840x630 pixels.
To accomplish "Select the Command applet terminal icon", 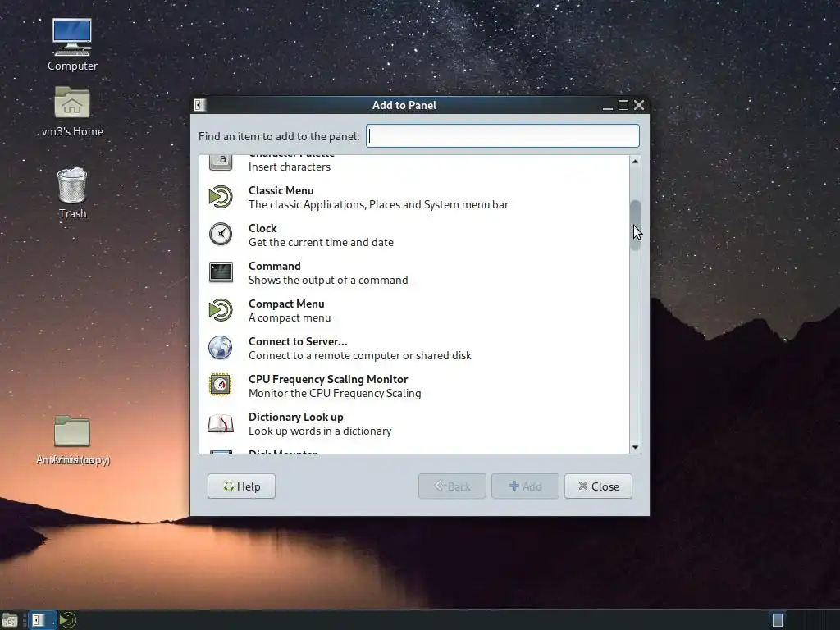I will point(220,272).
